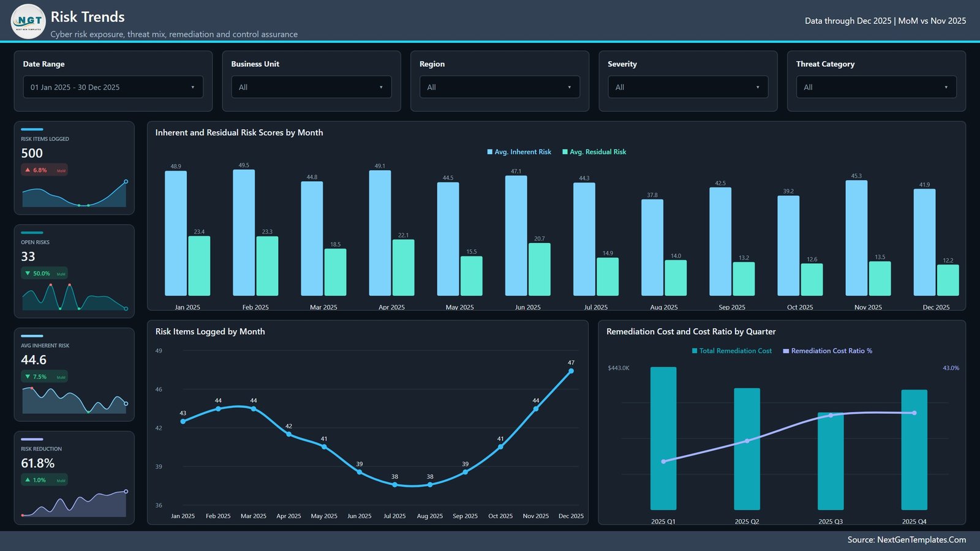Screen dimensions: 980x551
Task: Click the Open Risks sparkline
Action: (74, 297)
